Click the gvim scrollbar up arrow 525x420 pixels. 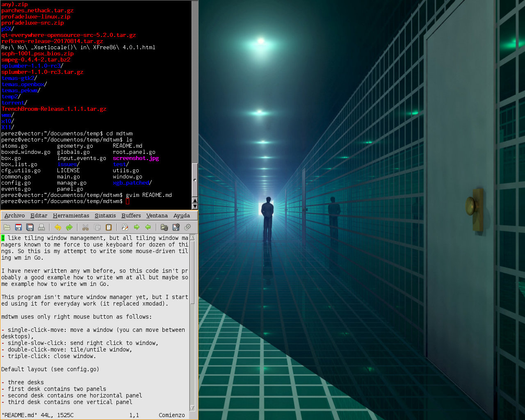click(x=192, y=237)
